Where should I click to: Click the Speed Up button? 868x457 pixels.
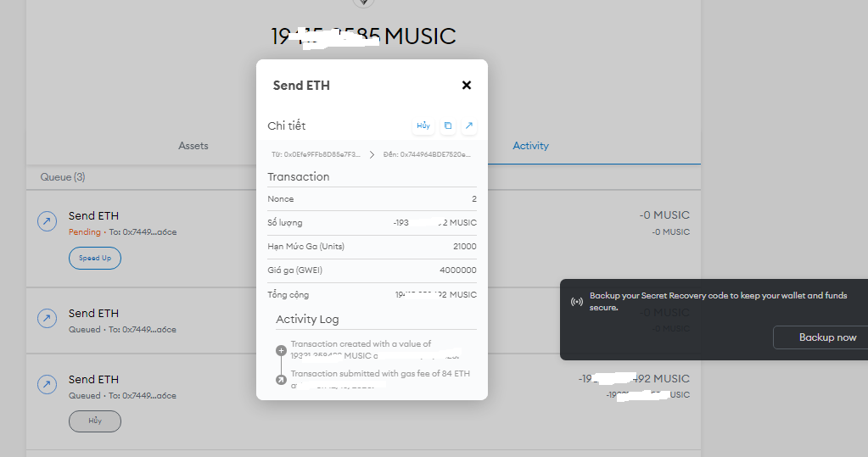coord(95,258)
